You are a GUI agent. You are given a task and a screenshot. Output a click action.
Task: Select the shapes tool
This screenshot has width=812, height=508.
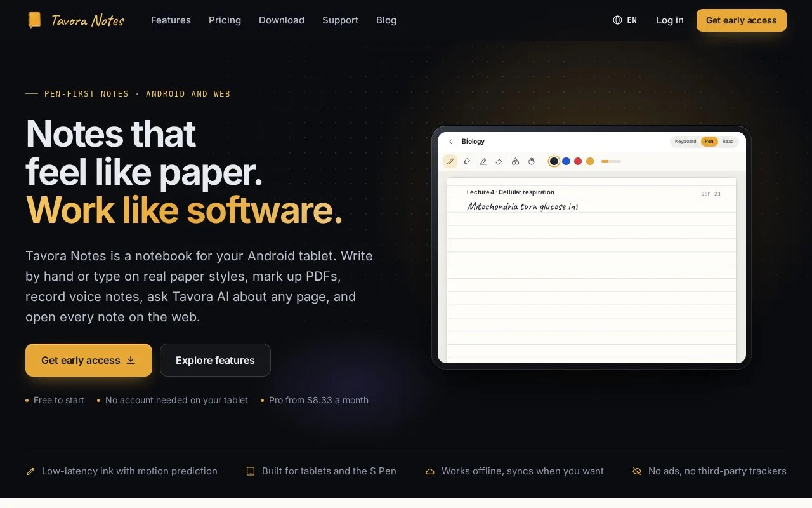tap(515, 161)
